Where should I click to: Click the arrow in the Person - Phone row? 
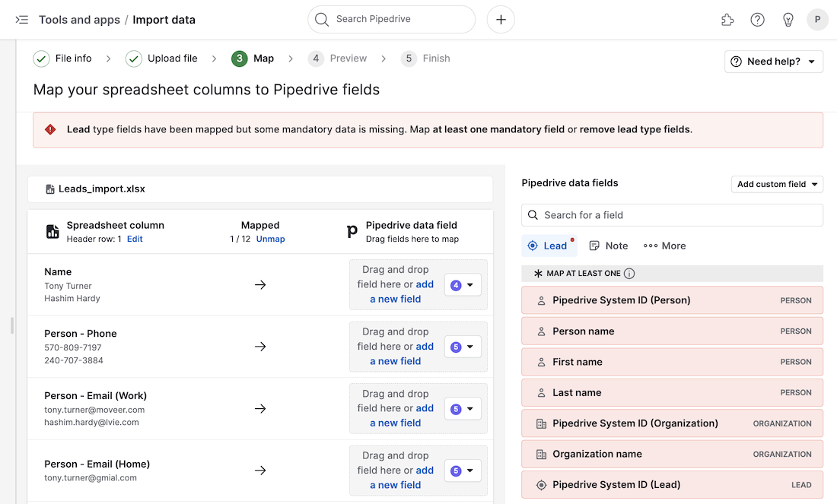(260, 347)
